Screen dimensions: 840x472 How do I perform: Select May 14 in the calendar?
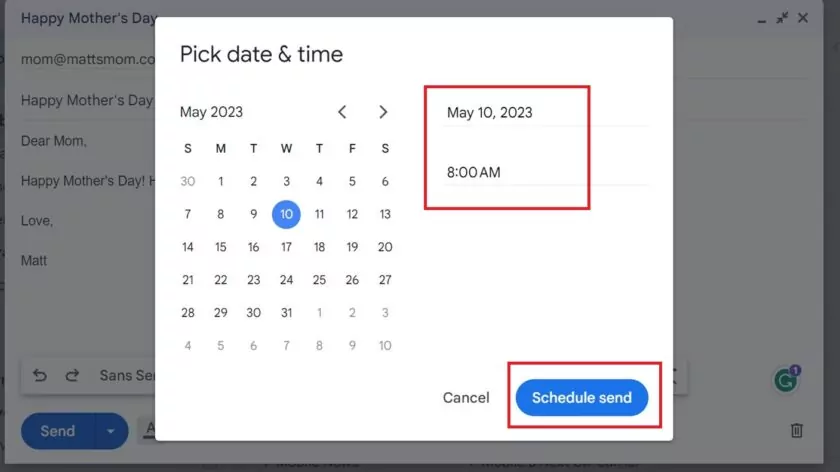click(x=188, y=247)
